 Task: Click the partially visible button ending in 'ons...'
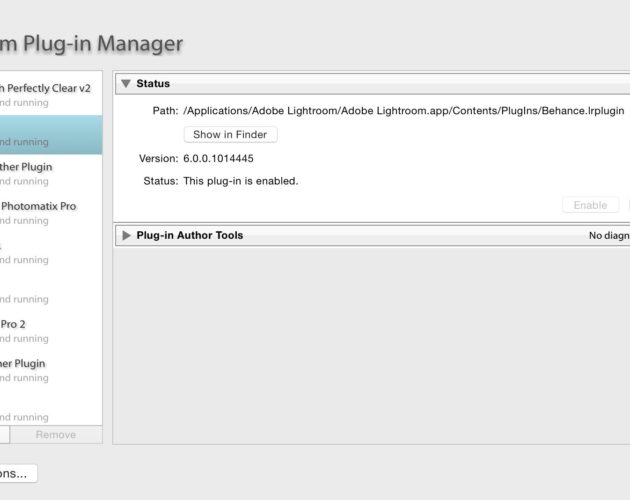point(18,473)
